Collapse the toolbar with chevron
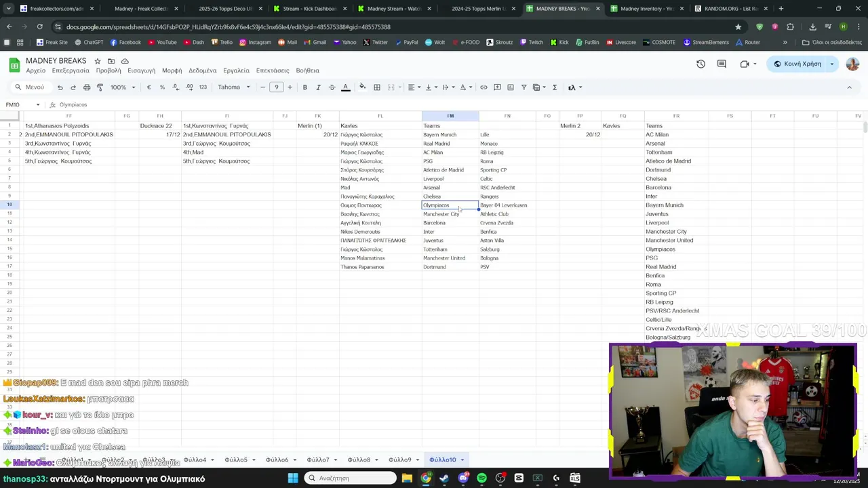The width and height of the screenshot is (868, 488). click(849, 87)
